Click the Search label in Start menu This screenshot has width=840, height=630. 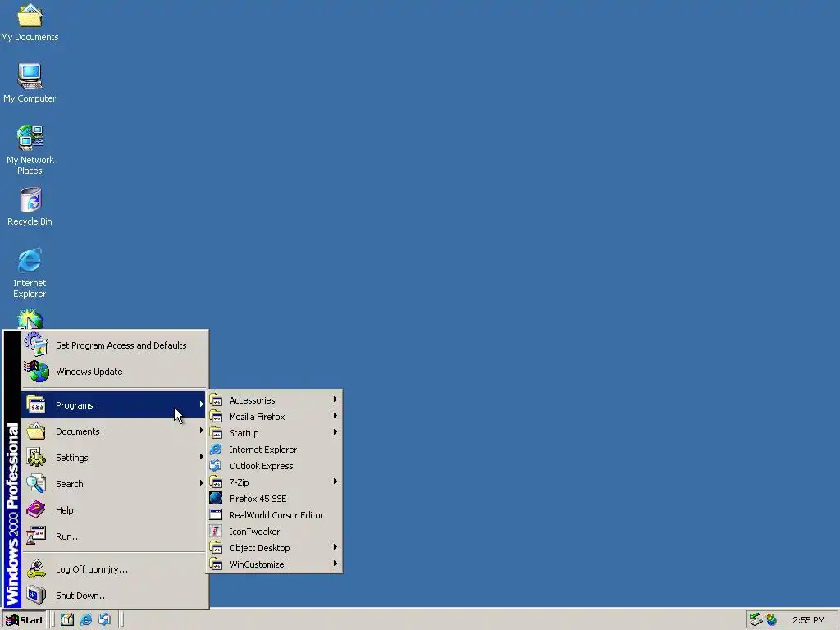(x=70, y=484)
